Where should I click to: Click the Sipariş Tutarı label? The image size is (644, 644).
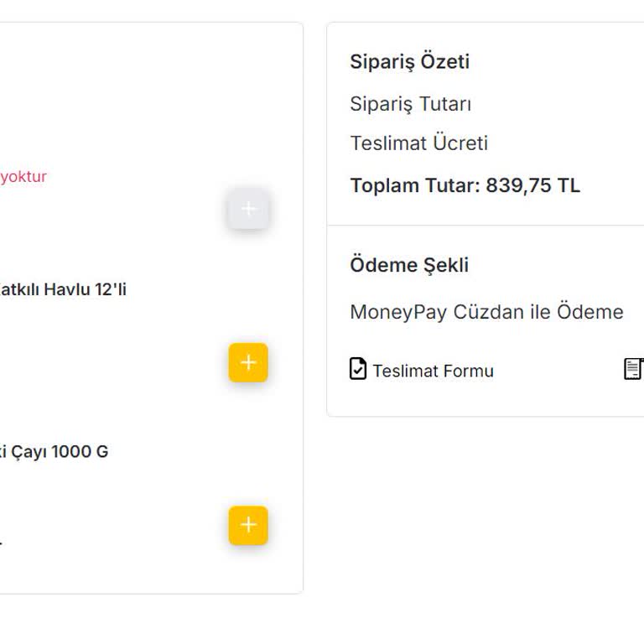[411, 104]
